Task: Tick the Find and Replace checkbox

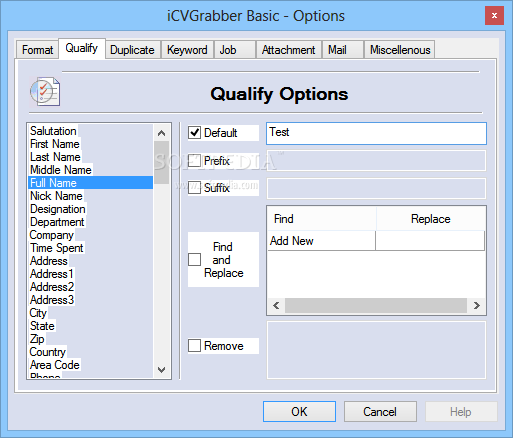Action: click(x=194, y=259)
